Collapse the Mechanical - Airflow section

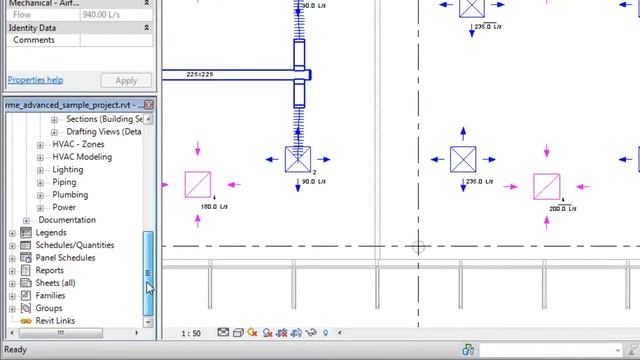(x=147, y=3)
